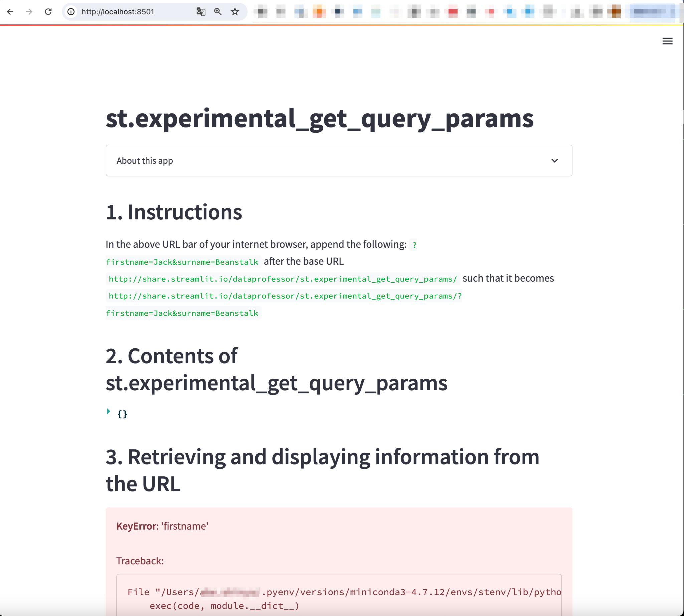684x616 pixels.
Task: Click the KeyError: 'firstname' error message
Action: 162,526
